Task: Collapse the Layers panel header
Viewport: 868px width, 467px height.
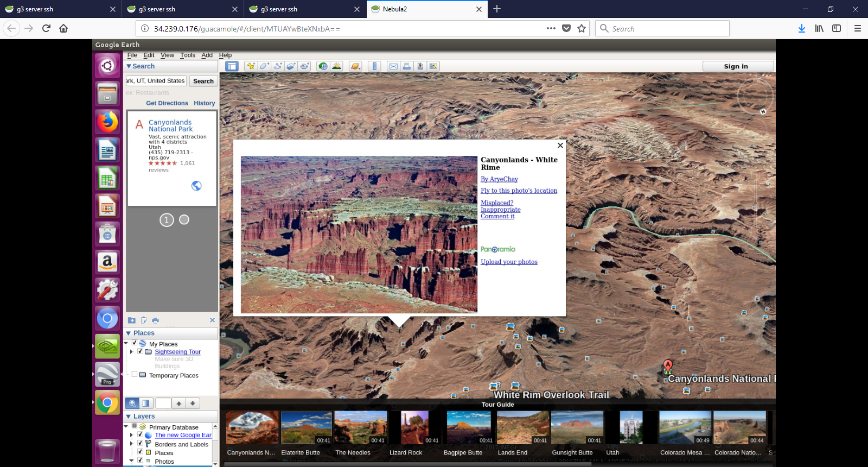Action: tap(129, 416)
